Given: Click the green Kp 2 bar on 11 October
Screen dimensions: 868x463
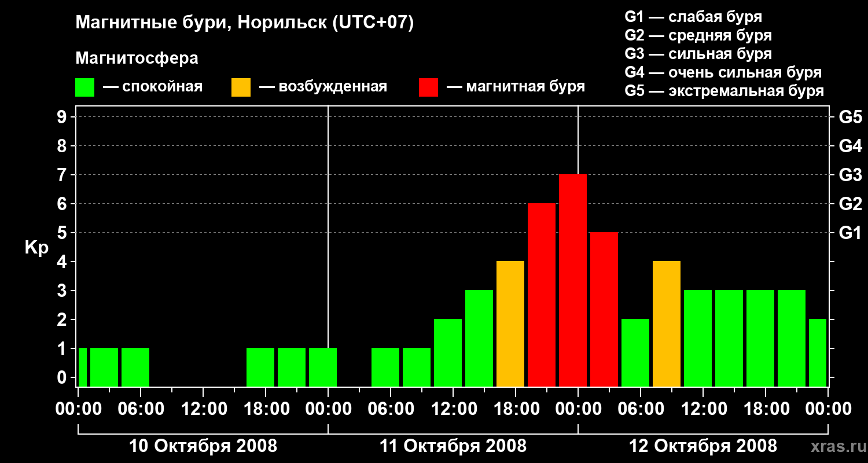Looking at the screenshot, I should [x=448, y=353].
